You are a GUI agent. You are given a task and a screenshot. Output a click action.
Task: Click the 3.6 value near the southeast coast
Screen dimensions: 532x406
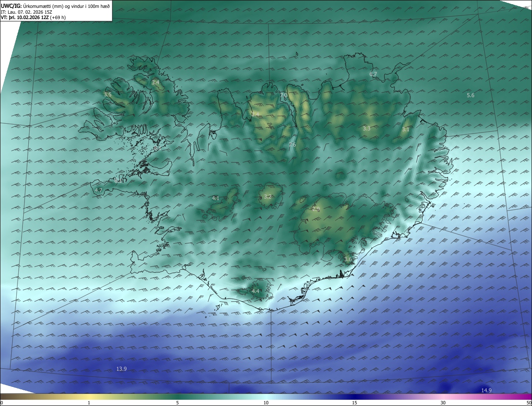point(348,259)
